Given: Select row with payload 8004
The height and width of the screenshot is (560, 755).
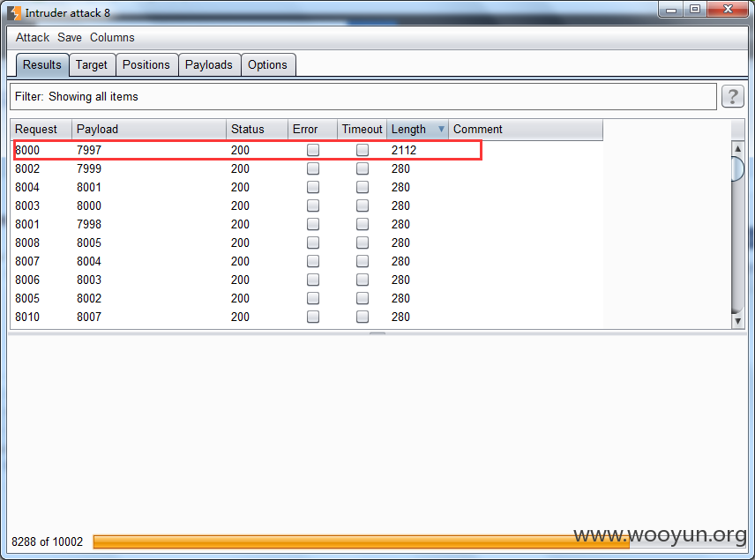Looking at the screenshot, I should click(x=307, y=261).
